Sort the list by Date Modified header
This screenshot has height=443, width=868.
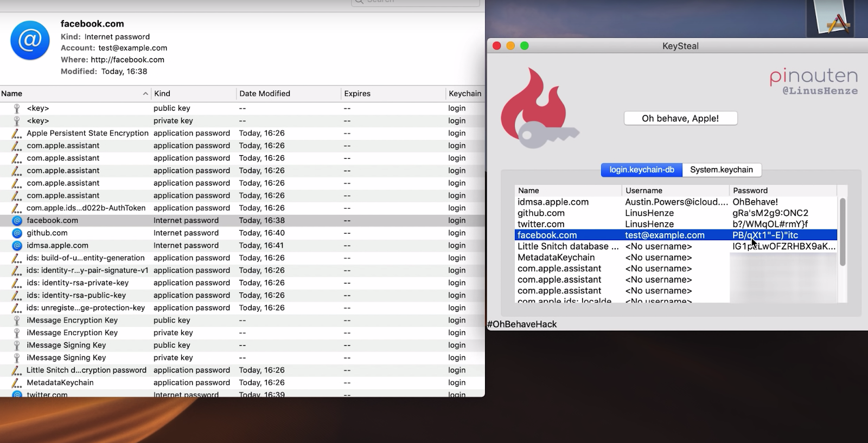(289, 94)
